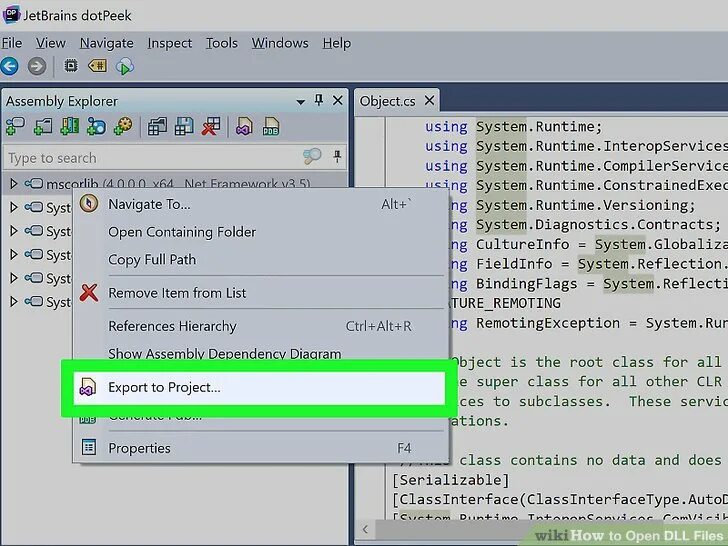The height and width of the screenshot is (546, 728).
Task: Choose Properties in the context menu
Action: pyautogui.click(x=261, y=448)
